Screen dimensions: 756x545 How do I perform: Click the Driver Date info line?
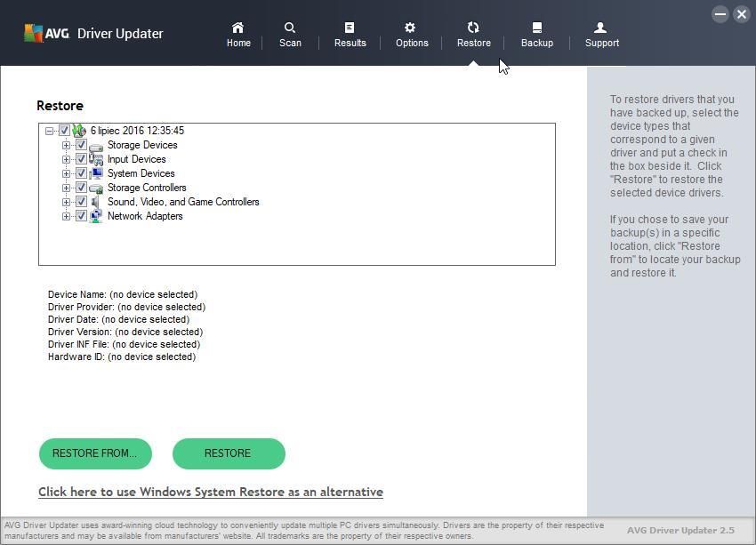pos(118,319)
